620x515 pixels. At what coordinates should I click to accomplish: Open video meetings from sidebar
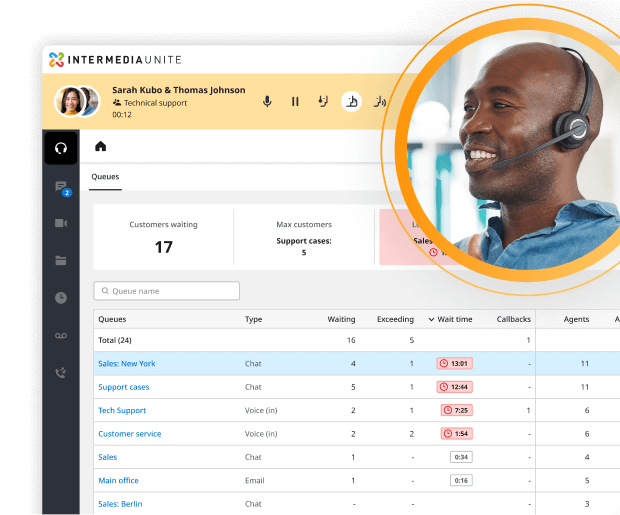[x=61, y=223]
